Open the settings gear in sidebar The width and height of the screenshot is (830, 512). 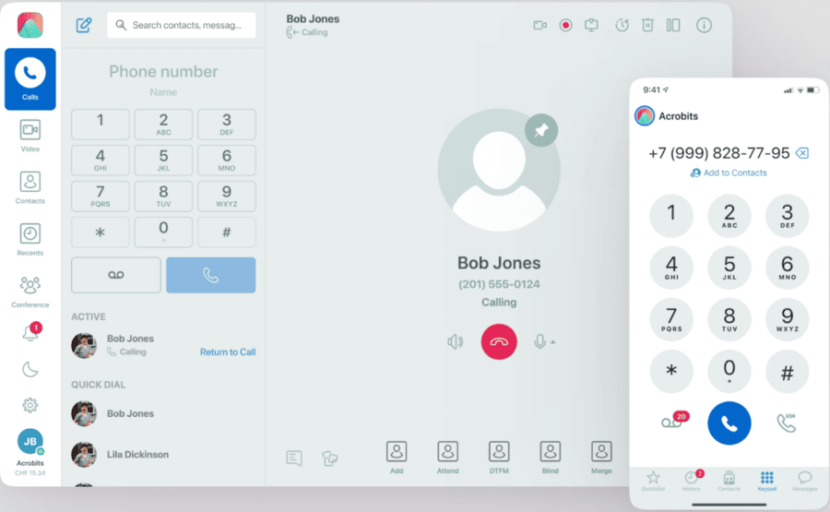coord(30,405)
